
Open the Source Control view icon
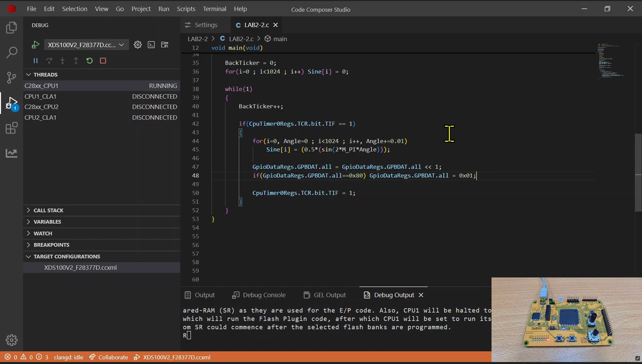11,77
